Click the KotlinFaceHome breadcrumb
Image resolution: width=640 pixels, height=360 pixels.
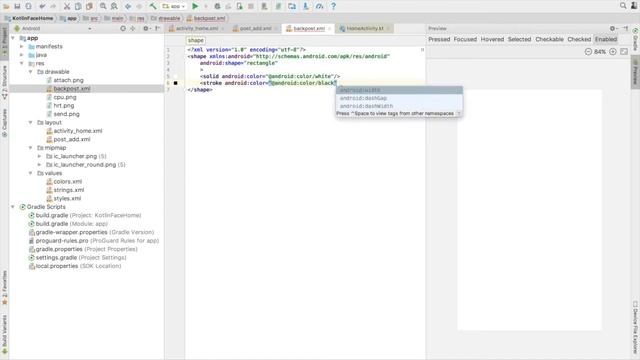tap(29, 18)
